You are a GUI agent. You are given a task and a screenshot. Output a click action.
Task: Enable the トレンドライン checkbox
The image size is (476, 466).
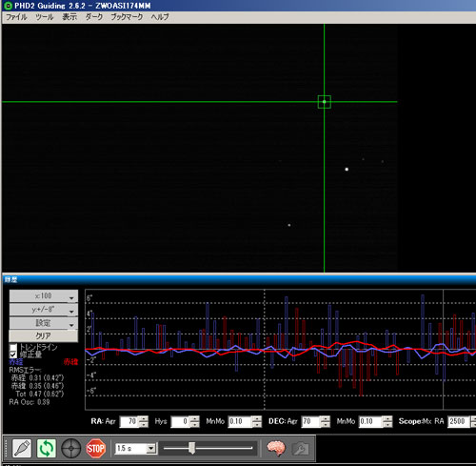click(x=13, y=347)
